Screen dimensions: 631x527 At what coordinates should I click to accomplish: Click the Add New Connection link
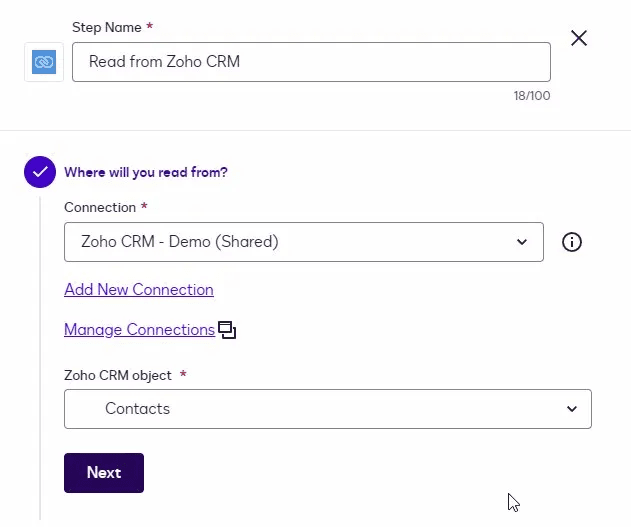[139, 290]
